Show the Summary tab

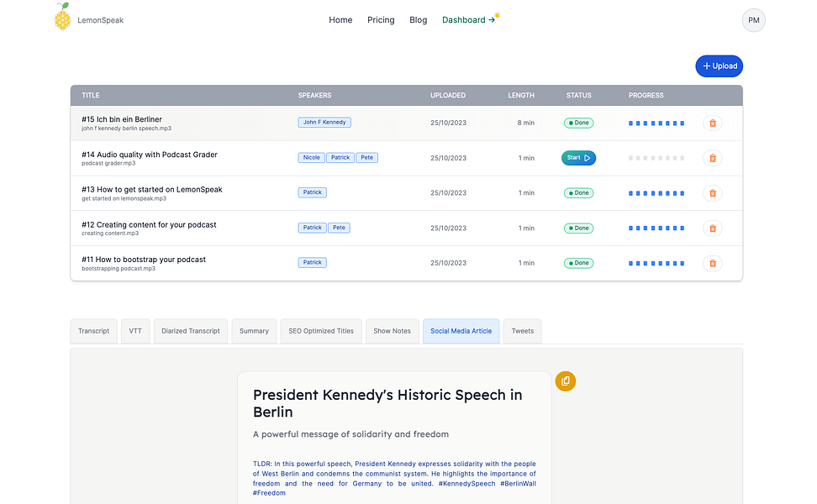pos(255,331)
